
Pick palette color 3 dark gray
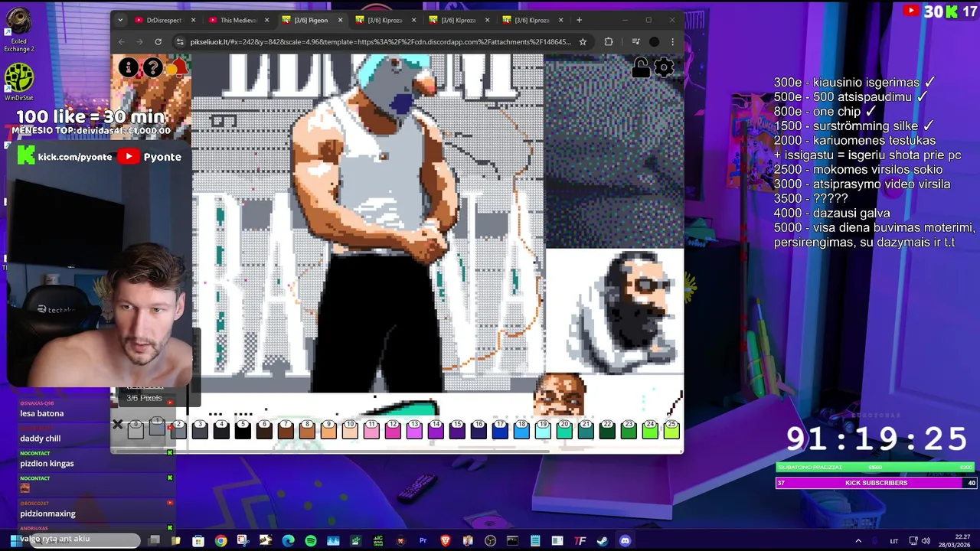click(x=200, y=430)
